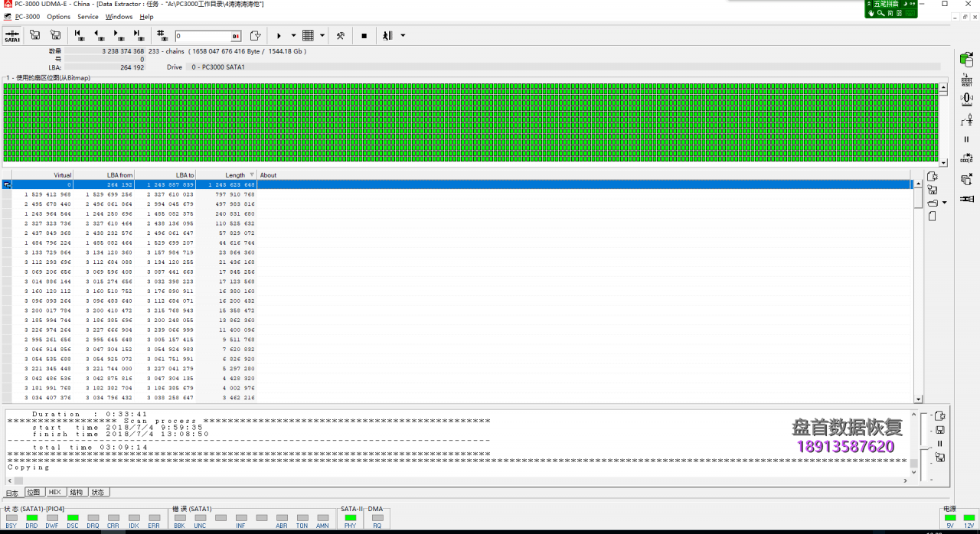
Task: Click the LBA position input field
Action: (x=203, y=36)
